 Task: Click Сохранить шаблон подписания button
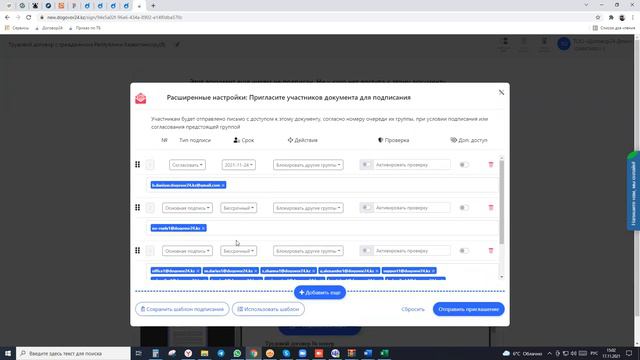click(x=182, y=309)
